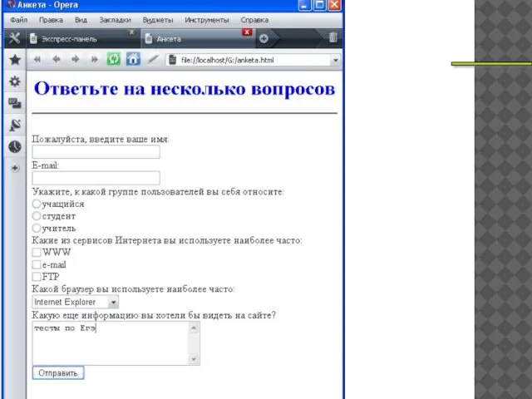Select the 'учащийся' radio button
532x399 pixels.
(x=37, y=204)
